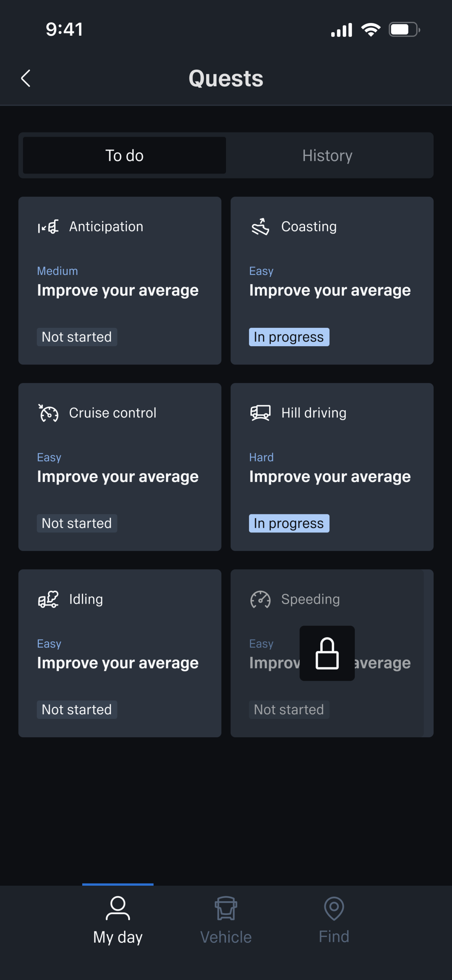
Task: Tap the Idling quest icon
Action: (48, 600)
